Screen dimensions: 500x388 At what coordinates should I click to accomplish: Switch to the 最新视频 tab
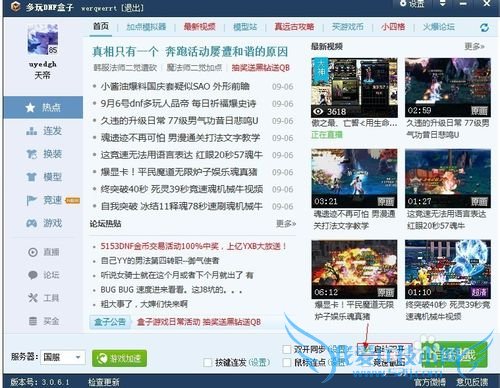199,27
